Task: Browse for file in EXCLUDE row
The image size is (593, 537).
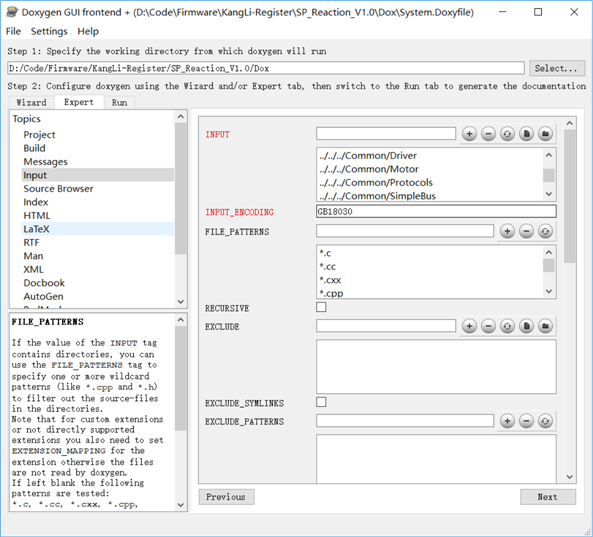Action: click(526, 326)
